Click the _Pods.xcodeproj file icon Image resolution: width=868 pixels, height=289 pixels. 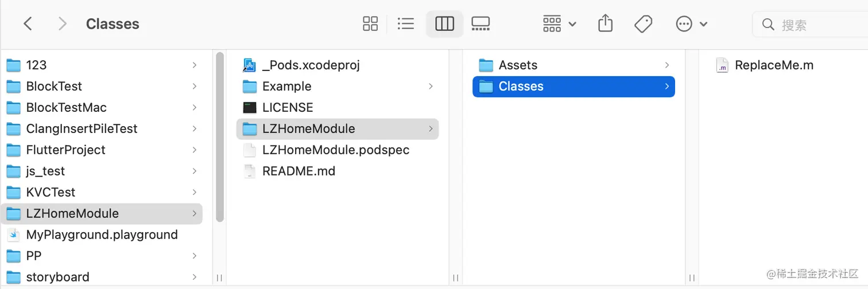point(249,65)
